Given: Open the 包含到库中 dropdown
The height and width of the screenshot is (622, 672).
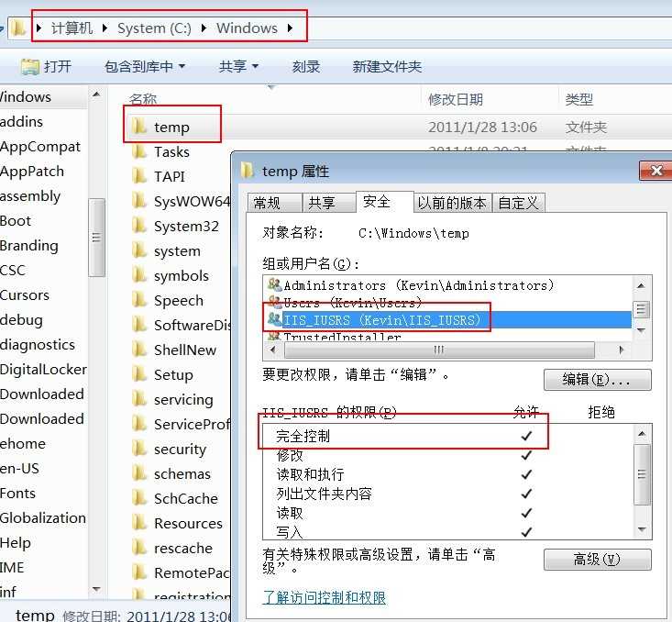Looking at the screenshot, I should [145, 66].
